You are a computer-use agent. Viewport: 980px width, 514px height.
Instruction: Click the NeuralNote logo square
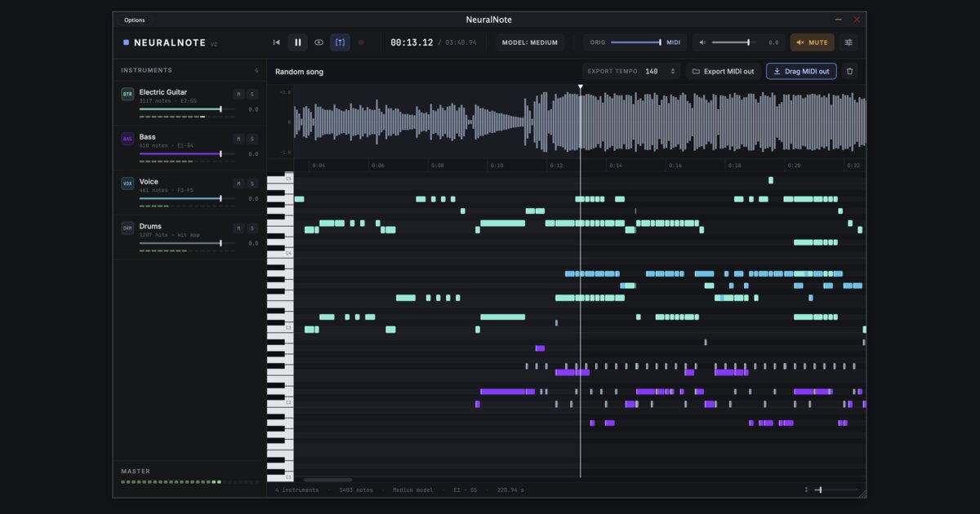point(126,42)
